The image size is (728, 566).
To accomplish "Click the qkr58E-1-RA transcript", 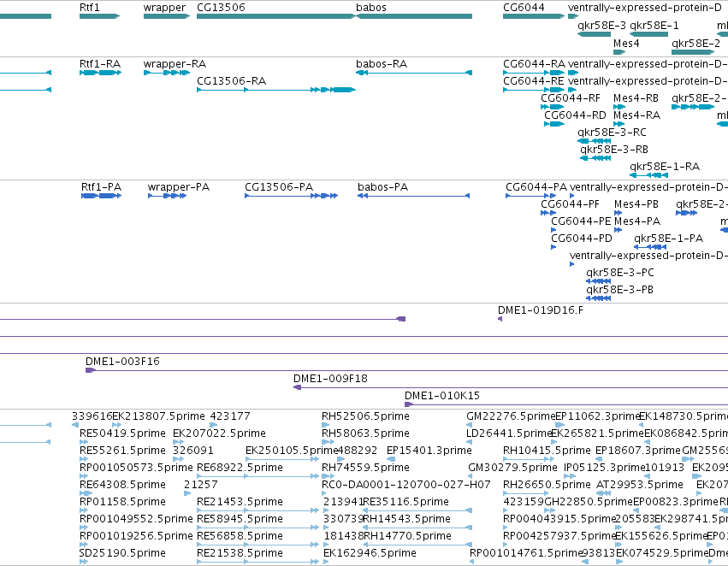I will point(648,175).
